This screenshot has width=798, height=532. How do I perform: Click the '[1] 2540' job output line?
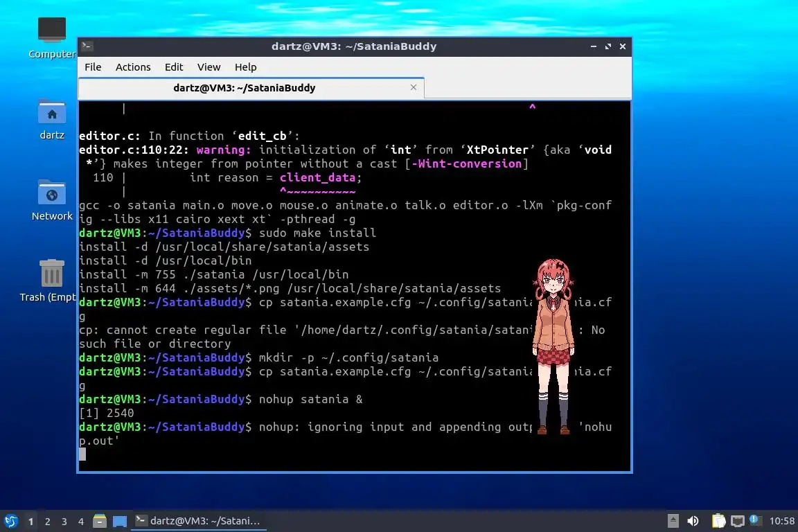point(107,413)
